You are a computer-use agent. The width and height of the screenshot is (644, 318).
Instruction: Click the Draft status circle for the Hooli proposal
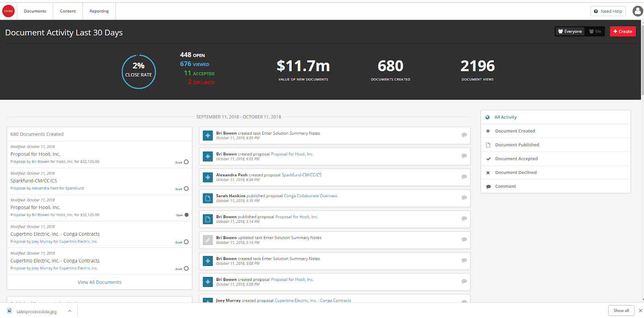tap(186, 162)
